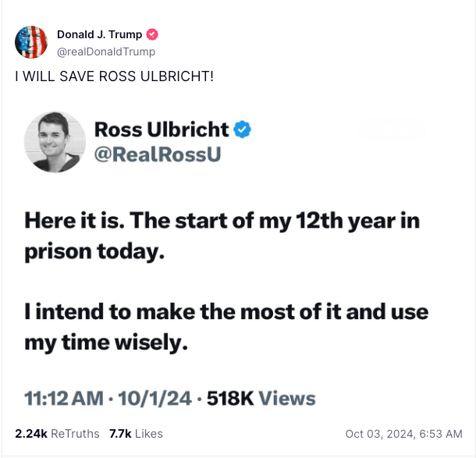Click the Ross Ulbricht name in the embedded tweet

162,130
